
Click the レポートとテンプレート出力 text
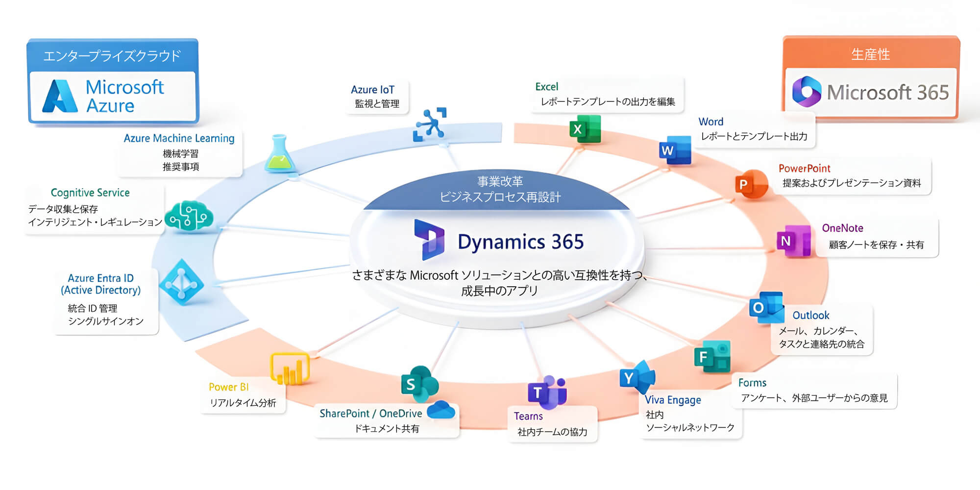click(x=754, y=136)
